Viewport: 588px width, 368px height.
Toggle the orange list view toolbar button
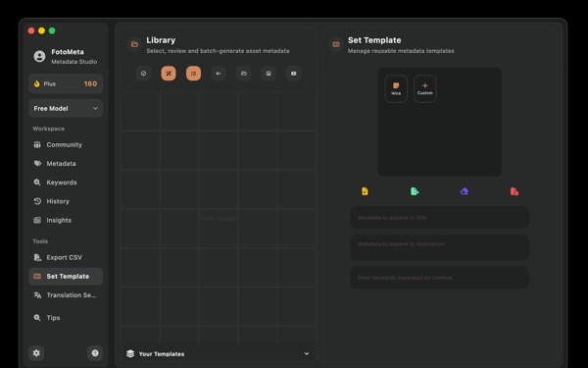coord(193,74)
